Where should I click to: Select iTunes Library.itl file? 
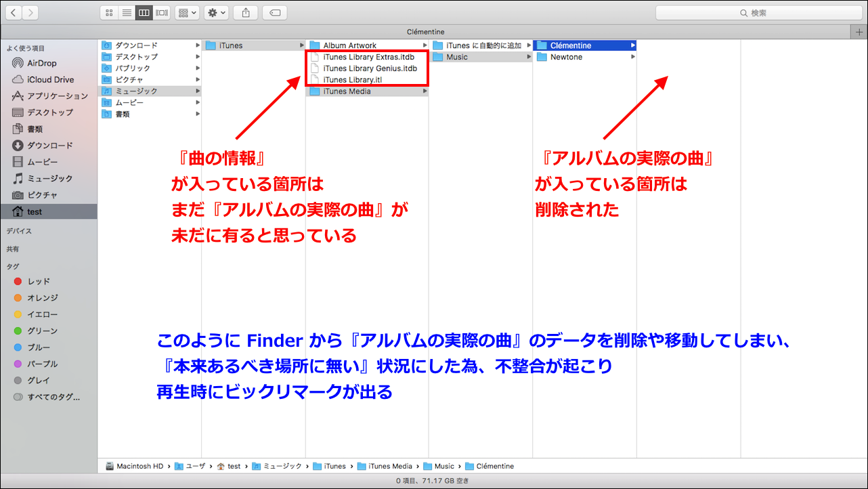pos(368,80)
